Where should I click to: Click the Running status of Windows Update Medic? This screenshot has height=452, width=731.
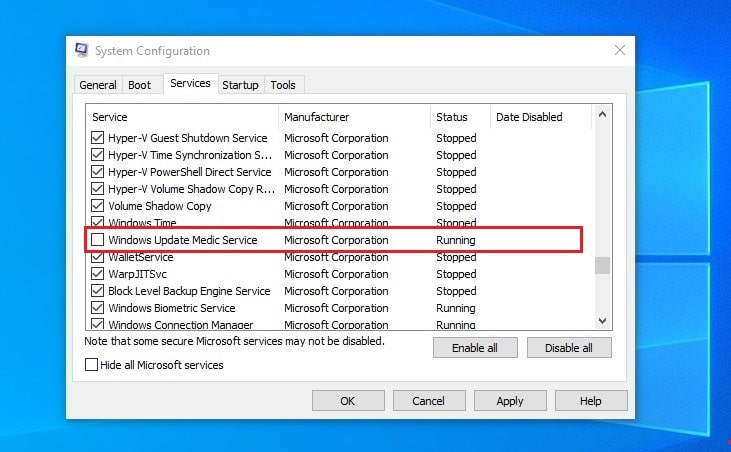(455, 240)
